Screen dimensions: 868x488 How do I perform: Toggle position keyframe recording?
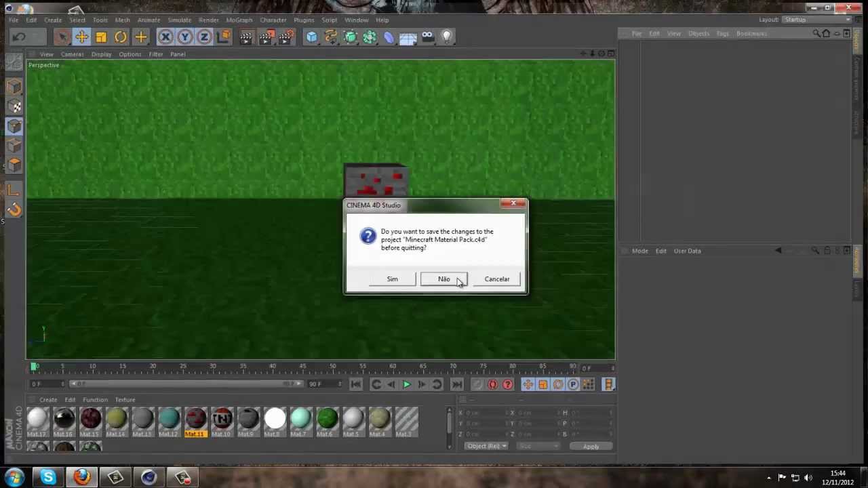(528, 384)
